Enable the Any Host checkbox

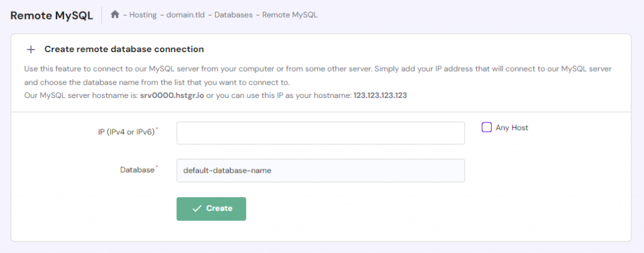487,127
